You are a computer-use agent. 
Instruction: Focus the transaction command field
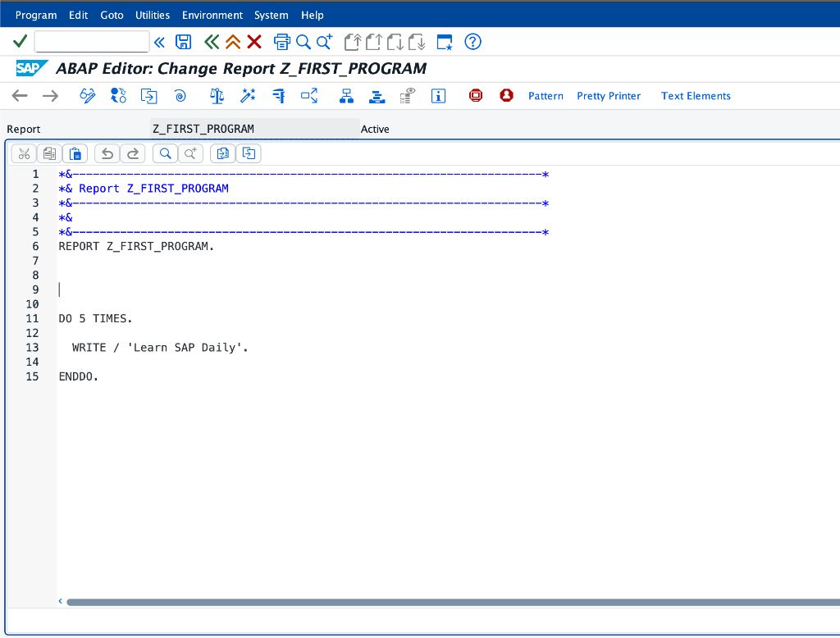pyautogui.click(x=92, y=41)
